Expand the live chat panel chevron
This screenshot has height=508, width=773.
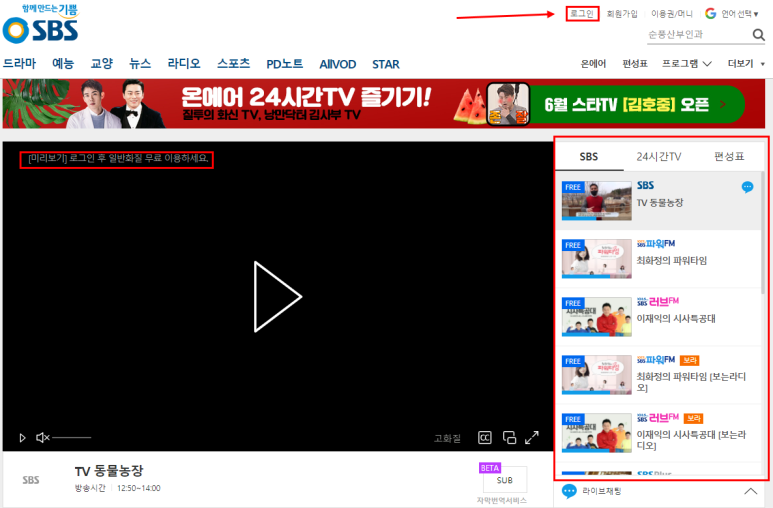click(x=750, y=491)
